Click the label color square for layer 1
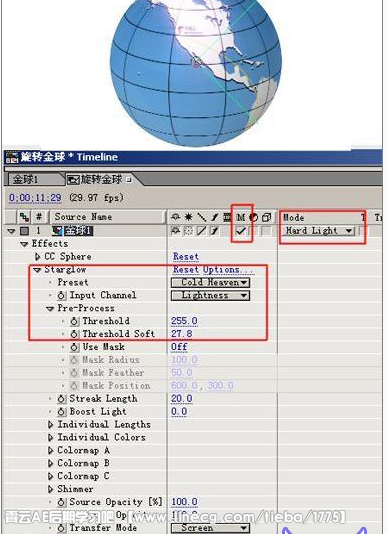 [x=24, y=231]
